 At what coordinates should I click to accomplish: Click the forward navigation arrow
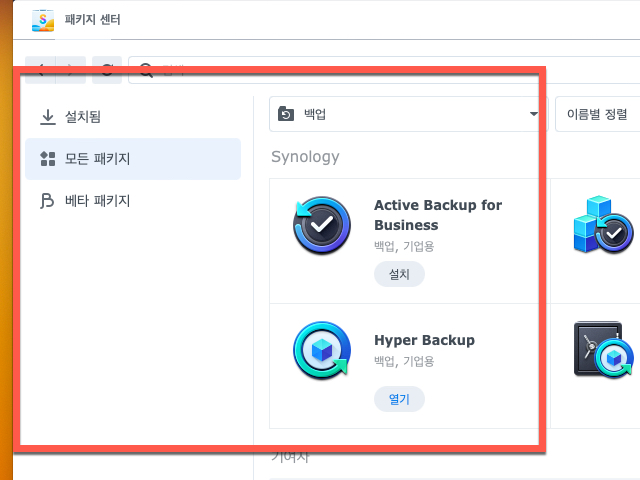(71, 70)
